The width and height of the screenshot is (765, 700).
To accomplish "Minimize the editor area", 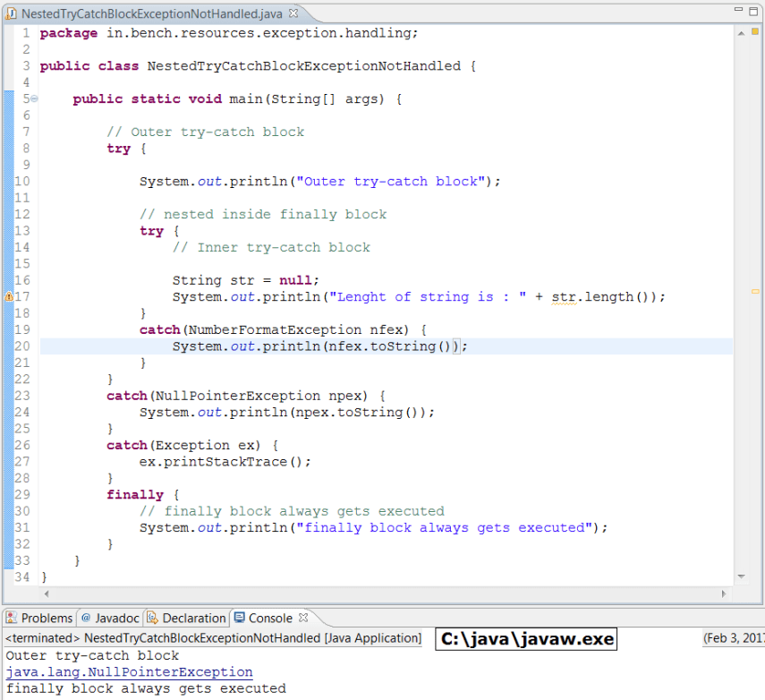I will pyautogui.click(x=738, y=9).
